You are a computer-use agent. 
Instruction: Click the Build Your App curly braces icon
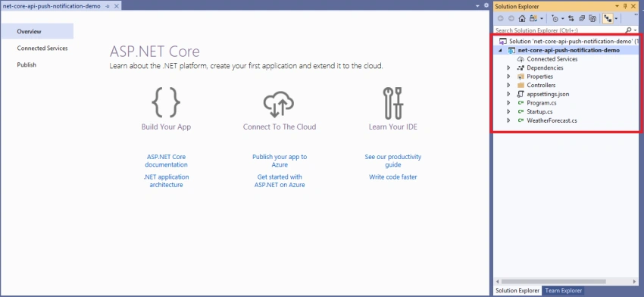167,103
